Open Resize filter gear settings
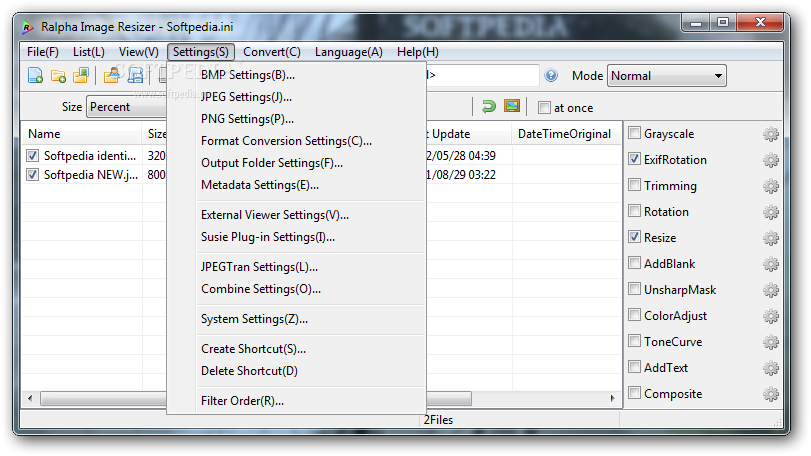 [771, 238]
